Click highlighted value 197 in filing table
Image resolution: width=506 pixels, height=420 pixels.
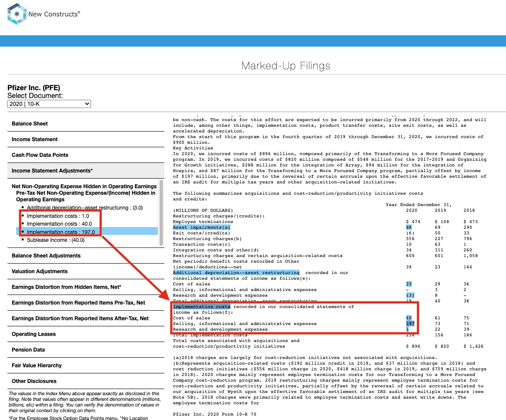coord(410,324)
